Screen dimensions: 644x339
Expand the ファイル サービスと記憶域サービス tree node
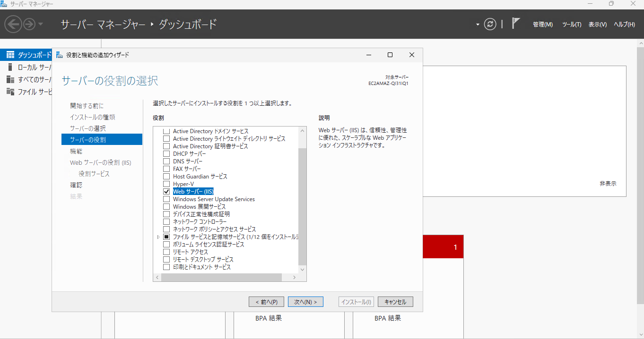158,237
